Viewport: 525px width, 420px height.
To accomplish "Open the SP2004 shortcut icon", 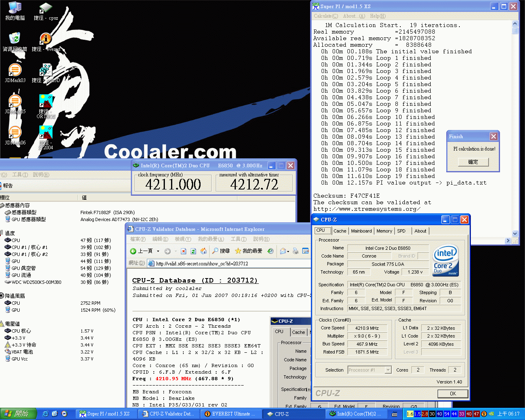I will point(46,138).
